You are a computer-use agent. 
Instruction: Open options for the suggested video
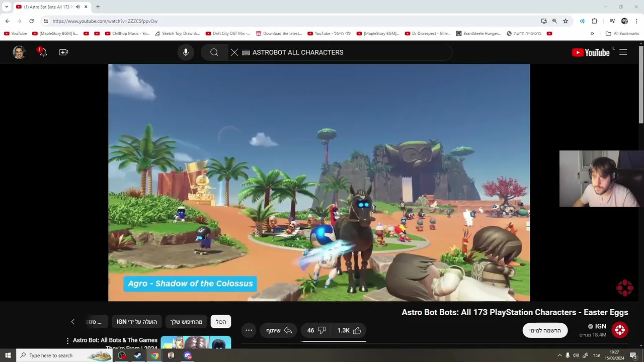click(x=67, y=341)
